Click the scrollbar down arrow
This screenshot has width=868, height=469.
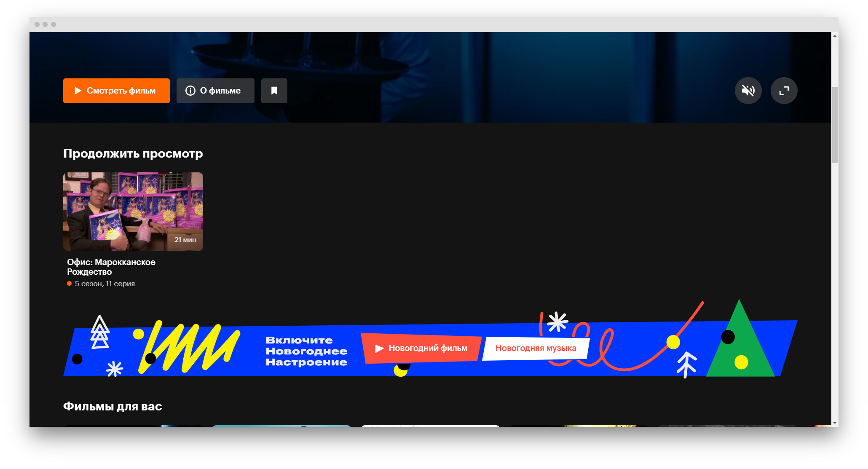(x=835, y=423)
